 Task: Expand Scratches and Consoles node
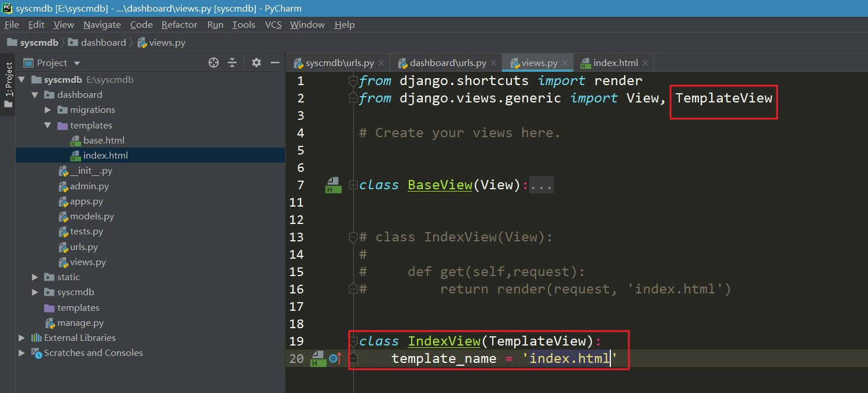[x=21, y=352]
